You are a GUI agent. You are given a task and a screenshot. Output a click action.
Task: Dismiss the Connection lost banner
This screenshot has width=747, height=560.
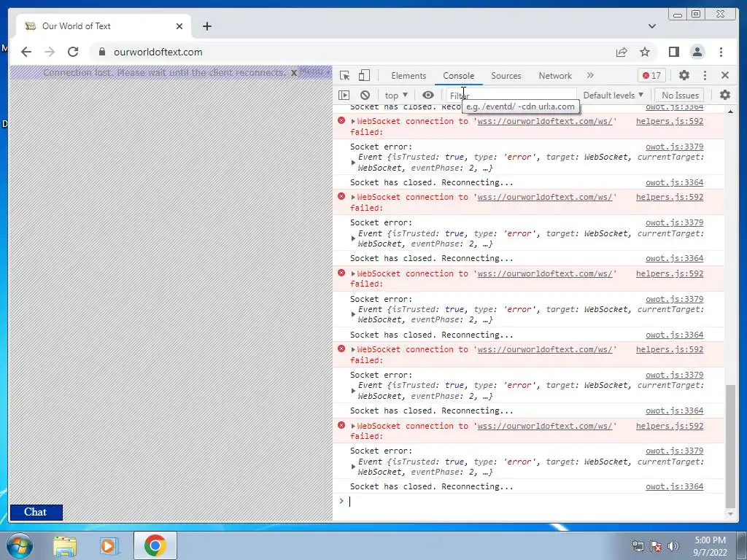pyautogui.click(x=294, y=72)
